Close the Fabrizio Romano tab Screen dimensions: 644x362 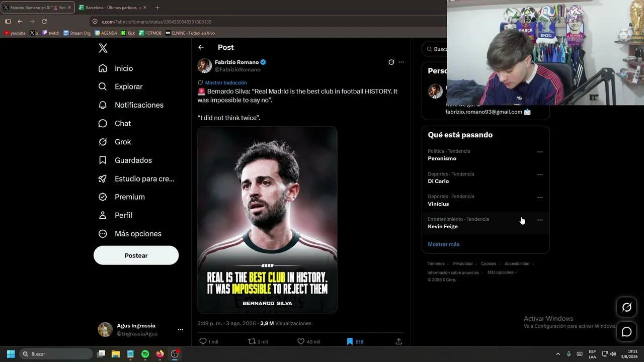[x=69, y=8]
